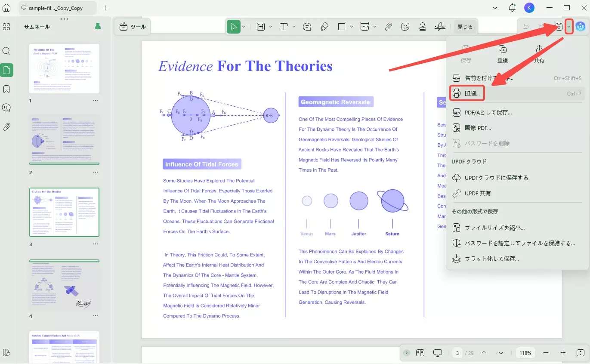This screenshot has height=364, width=590.
Task: Select the header H tool
Action: [260, 27]
